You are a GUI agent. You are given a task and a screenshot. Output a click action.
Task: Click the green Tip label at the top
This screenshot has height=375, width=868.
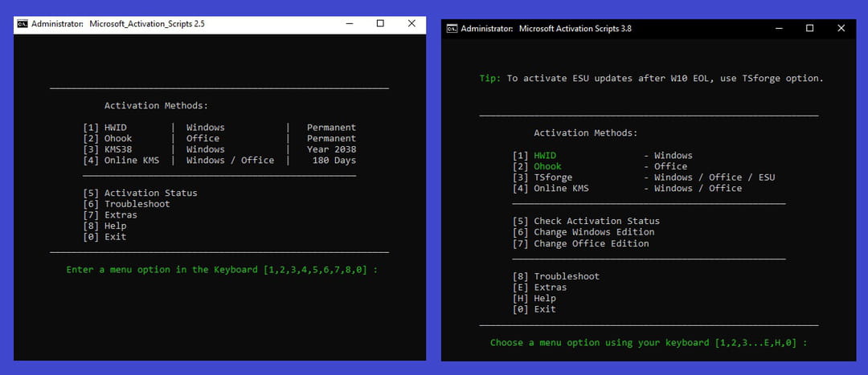(x=489, y=79)
